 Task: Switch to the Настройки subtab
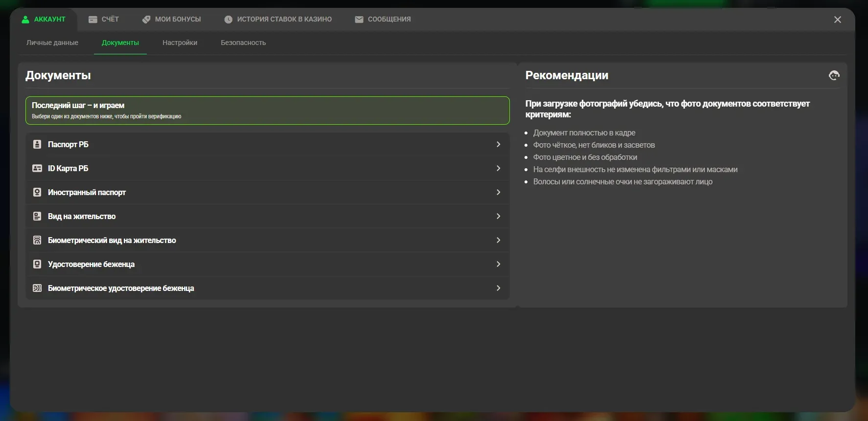[x=180, y=43]
